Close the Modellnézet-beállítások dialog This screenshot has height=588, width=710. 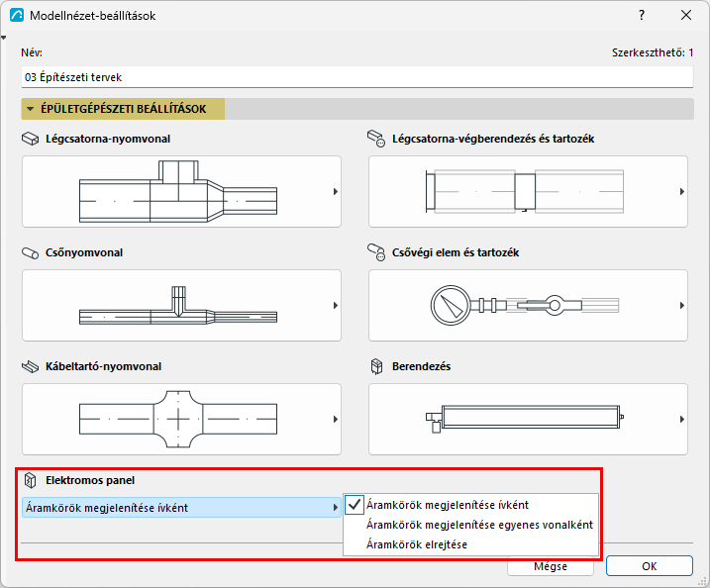(x=686, y=16)
